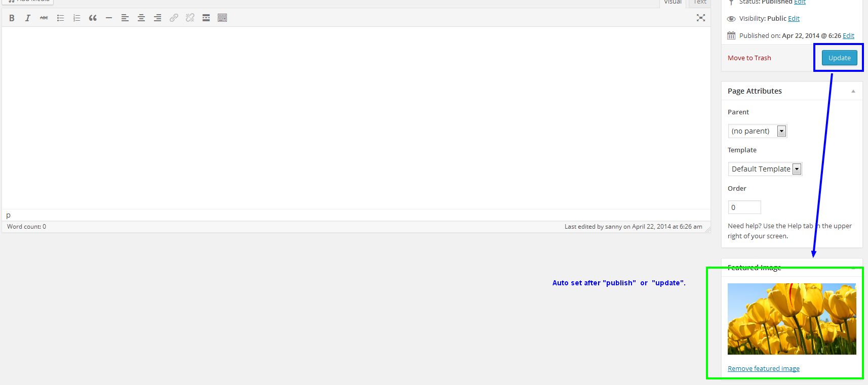Click the Order input field
The image size is (868, 385).
(x=744, y=207)
